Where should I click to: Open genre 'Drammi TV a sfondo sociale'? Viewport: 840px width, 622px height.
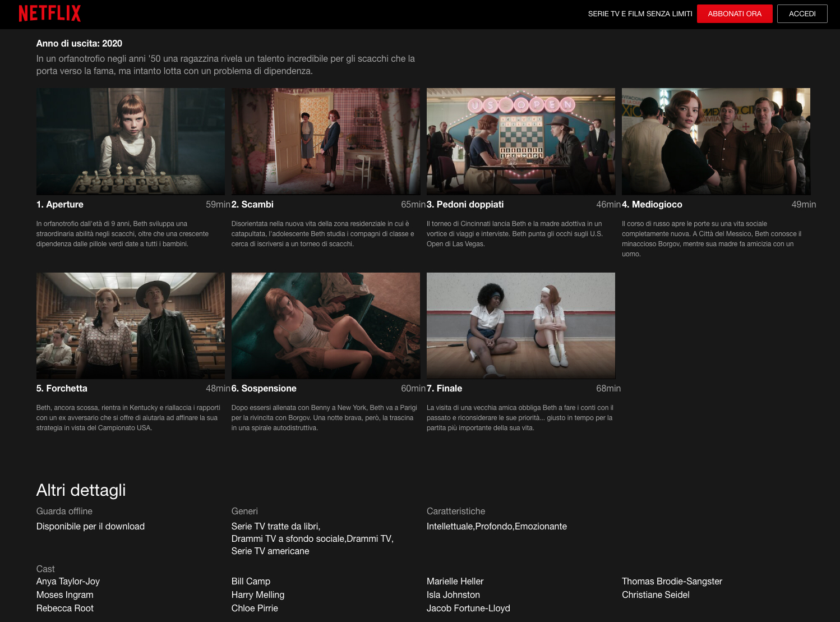pyautogui.click(x=288, y=539)
